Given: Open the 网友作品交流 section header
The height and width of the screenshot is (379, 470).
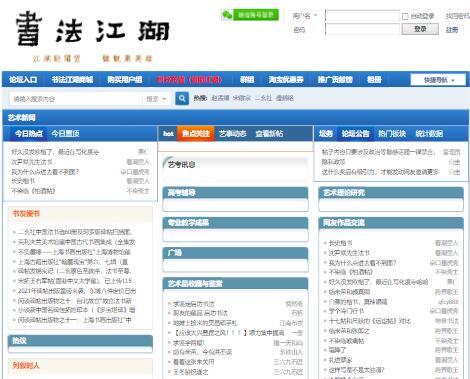Looking at the screenshot, I should (344, 223).
